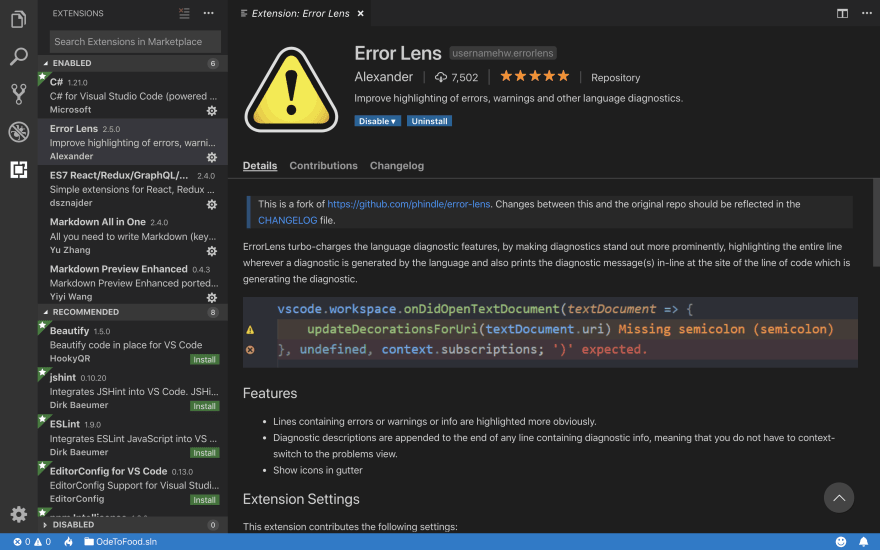
Task: Clear extensions search results icon
Action: point(184,13)
